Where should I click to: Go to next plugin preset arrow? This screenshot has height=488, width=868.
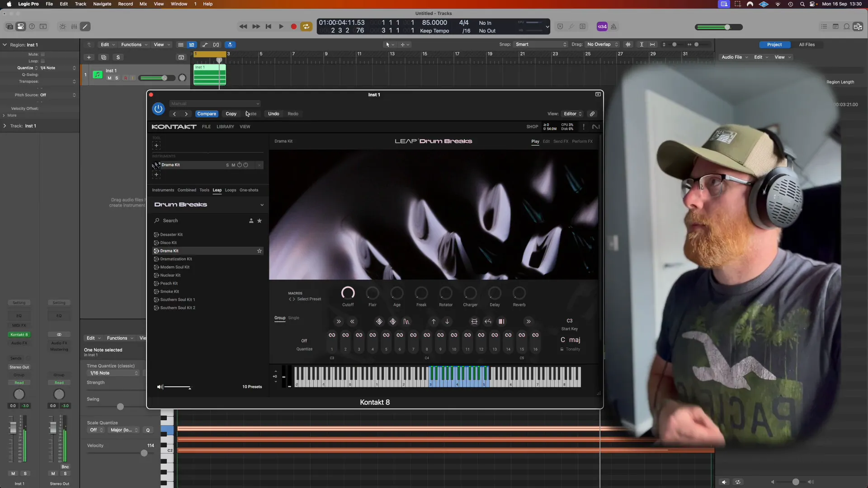[186, 114]
